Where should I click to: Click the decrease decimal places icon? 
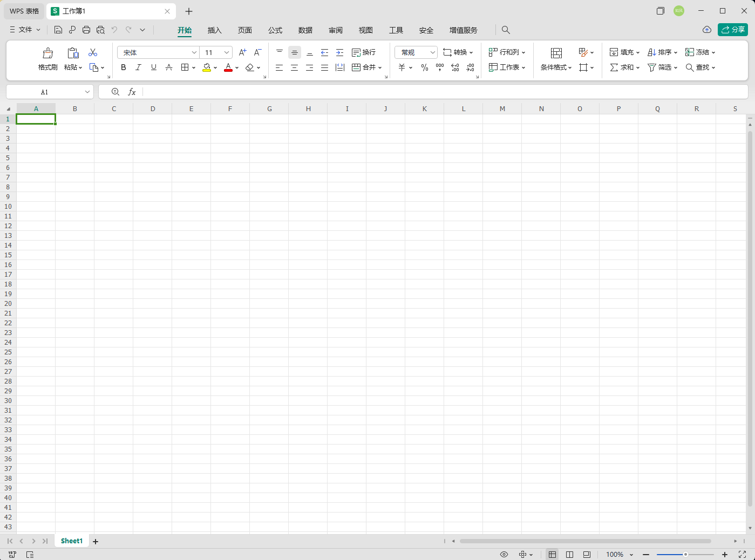(x=471, y=67)
